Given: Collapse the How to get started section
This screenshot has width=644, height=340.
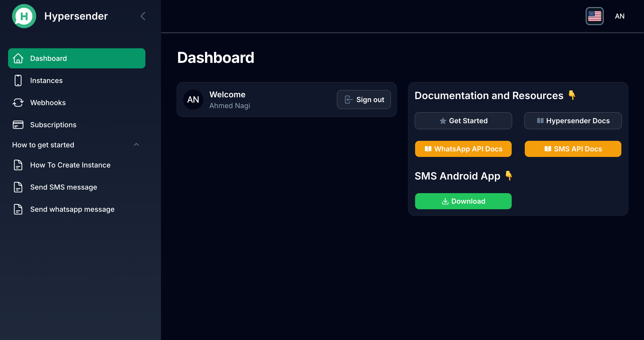Looking at the screenshot, I should pos(136,145).
